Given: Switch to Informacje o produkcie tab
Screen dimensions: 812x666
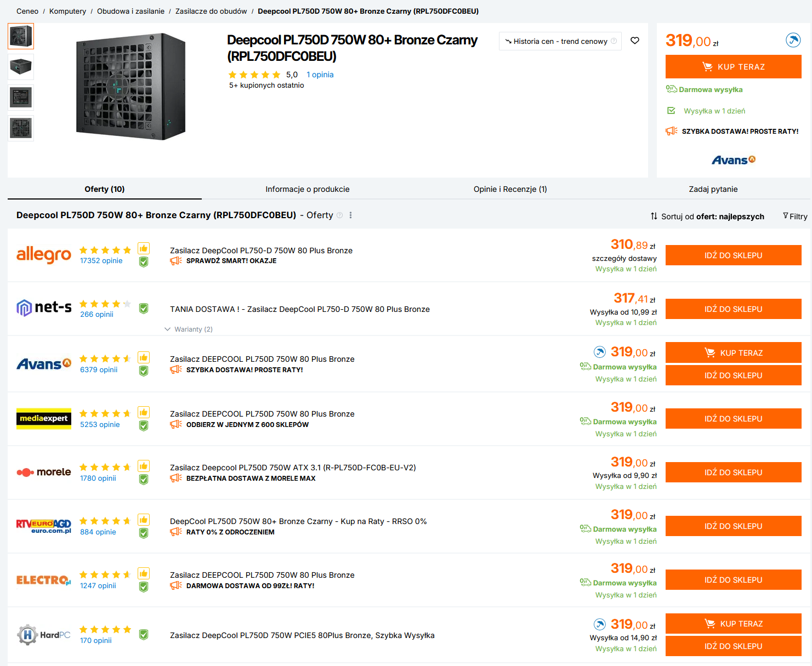Looking at the screenshot, I should tap(307, 189).
